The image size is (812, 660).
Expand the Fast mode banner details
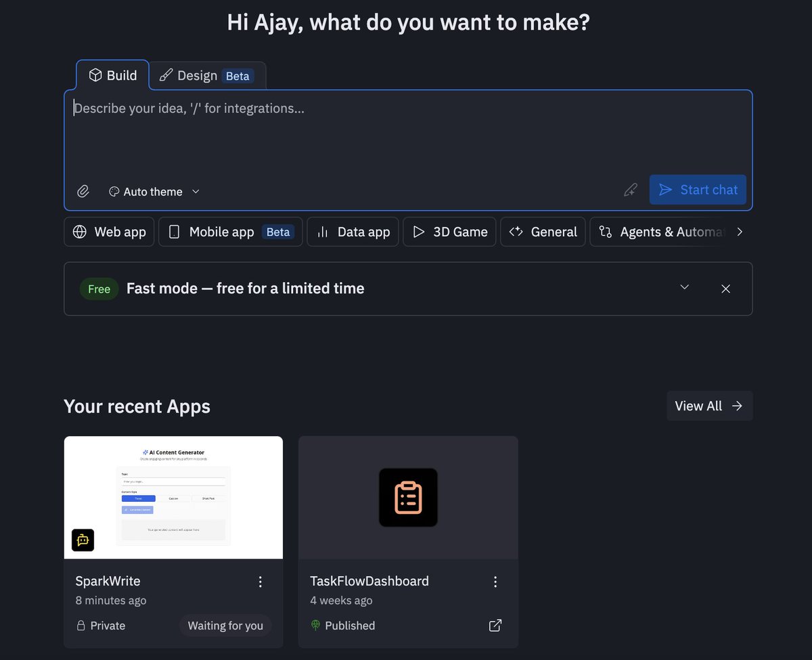pos(684,287)
